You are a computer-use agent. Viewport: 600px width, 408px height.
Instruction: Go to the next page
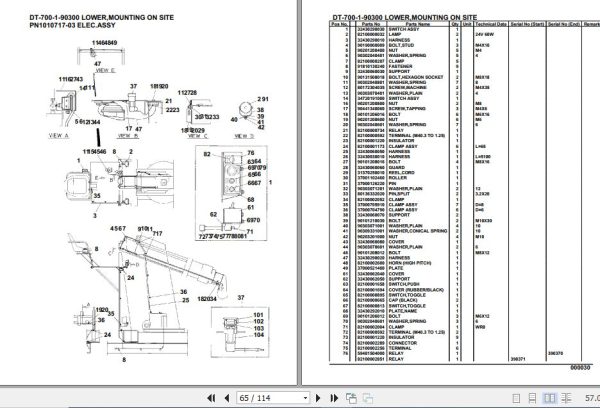tap(318, 398)
